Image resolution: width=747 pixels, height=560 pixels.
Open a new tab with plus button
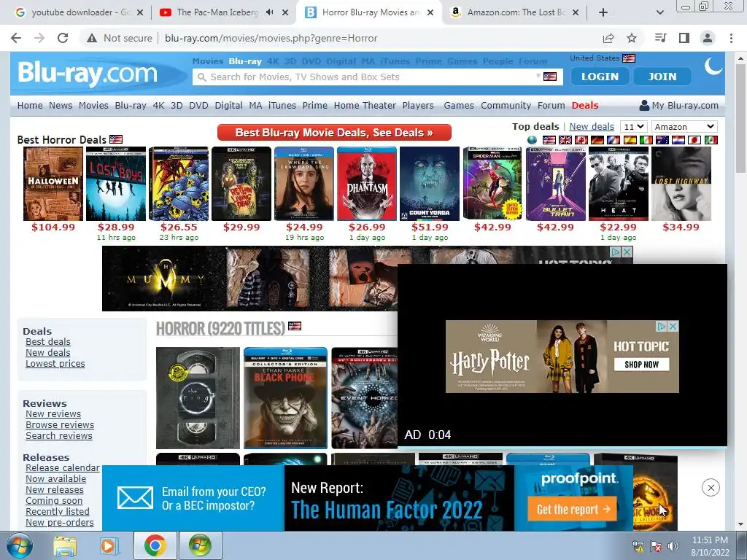pyautogui.click(x=603, y=12)
